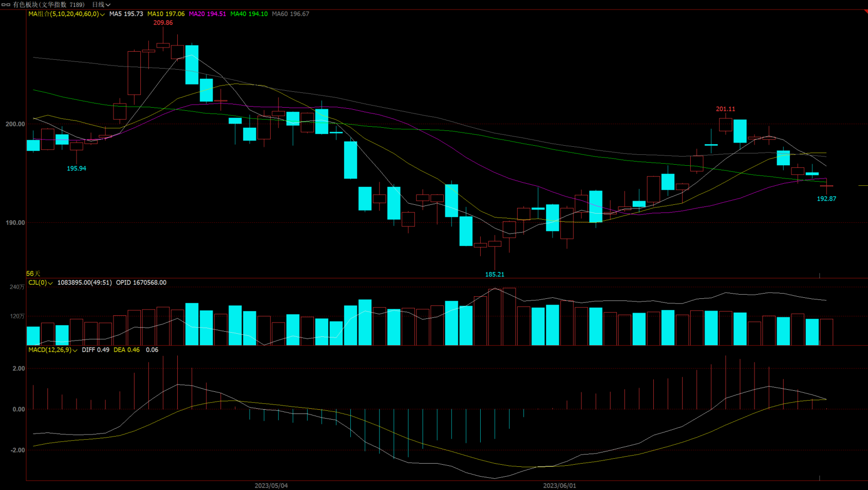Screen dimensions: 868x490
Task: Click the volume value 1083895.00(49:51)
Action: [x=84, y=283]
